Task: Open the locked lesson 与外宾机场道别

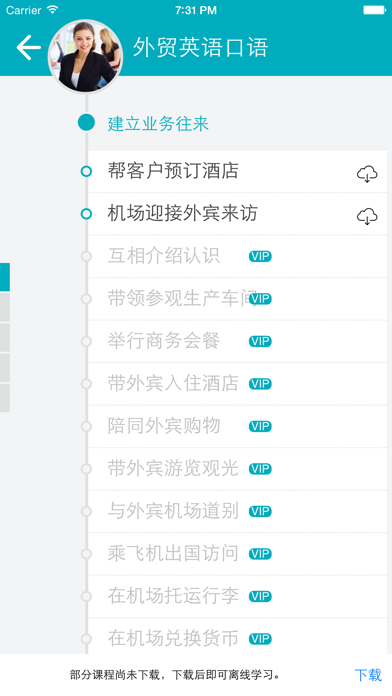Action: point(238,511)
